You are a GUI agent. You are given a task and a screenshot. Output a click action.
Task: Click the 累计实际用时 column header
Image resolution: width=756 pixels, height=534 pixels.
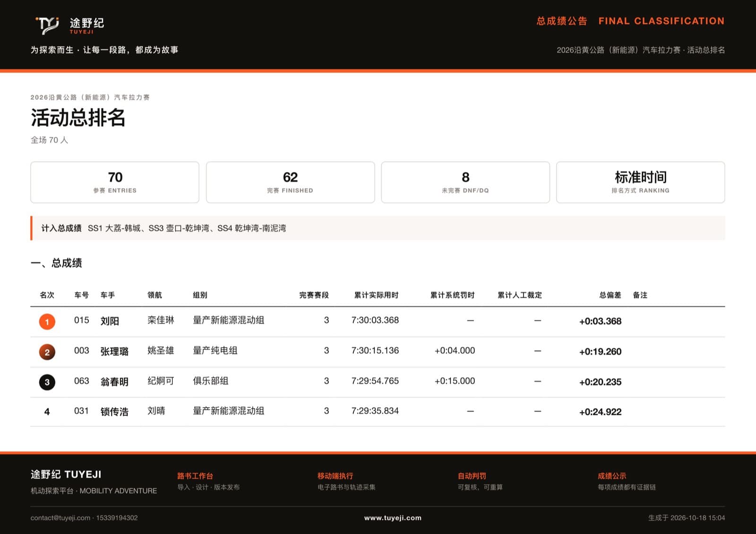376,295
